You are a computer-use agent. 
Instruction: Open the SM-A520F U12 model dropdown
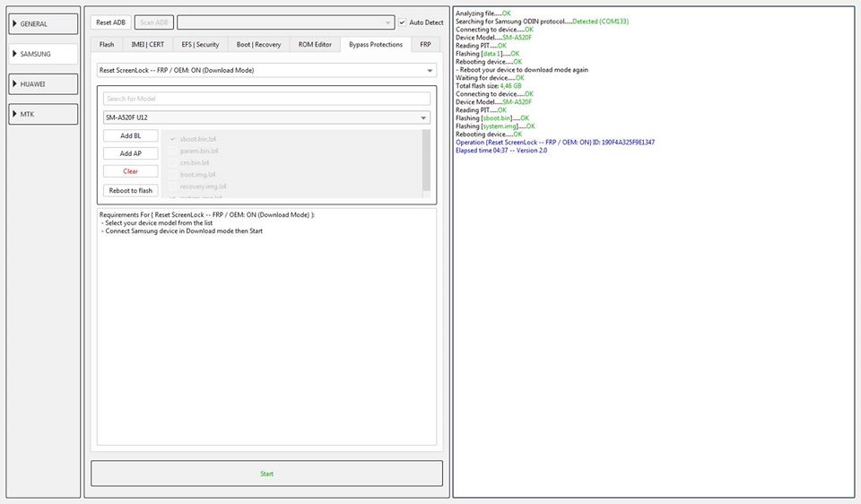(x=267, y=117)
